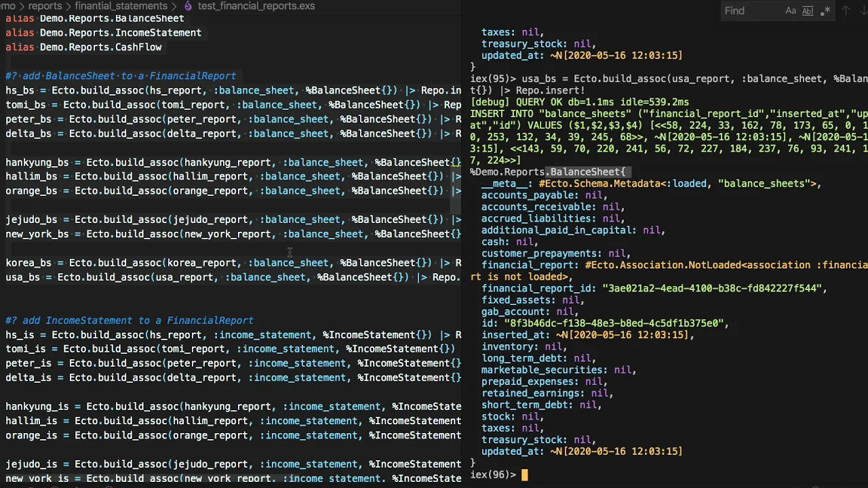Place cursor on the hs_bs assignment line
868x488 pixels.
coord(233,90)
